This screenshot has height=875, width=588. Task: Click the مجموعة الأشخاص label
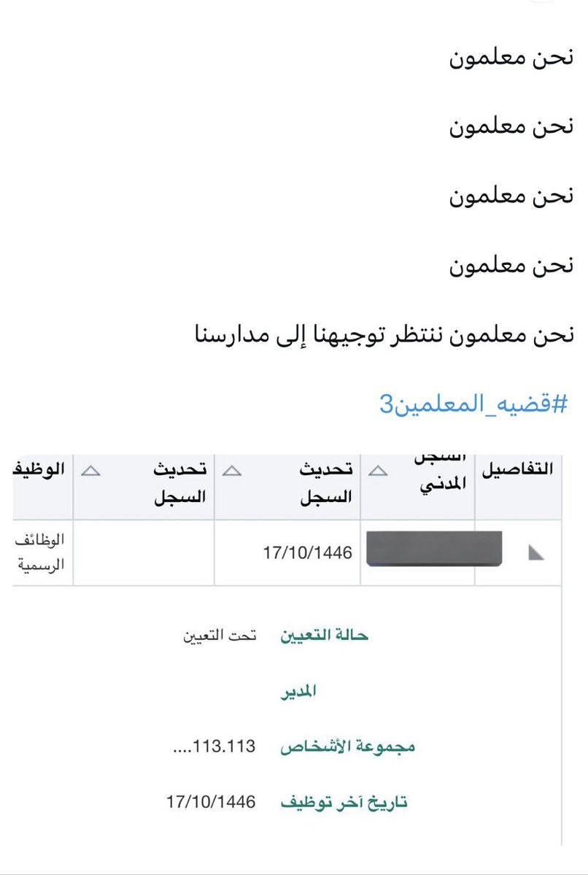click(347, 747)
